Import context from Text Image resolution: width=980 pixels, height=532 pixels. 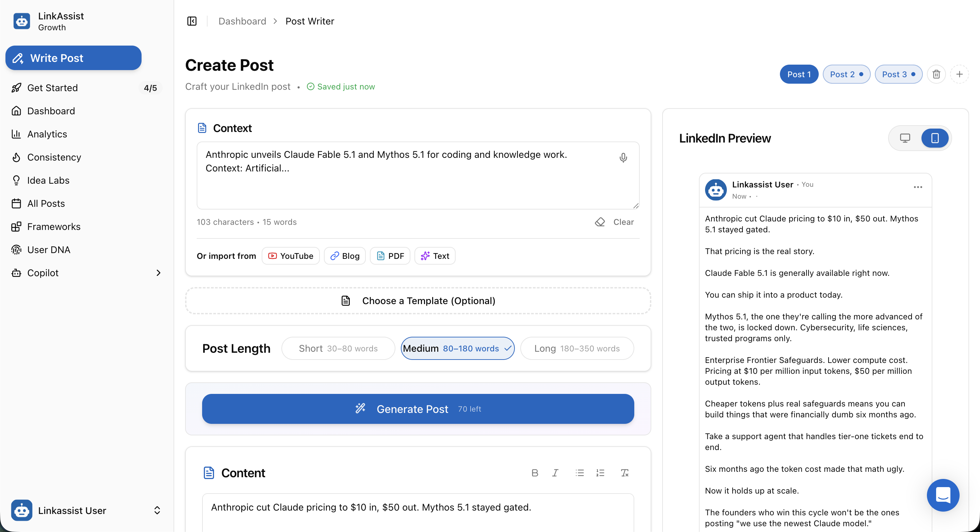(x=435, y=256)
